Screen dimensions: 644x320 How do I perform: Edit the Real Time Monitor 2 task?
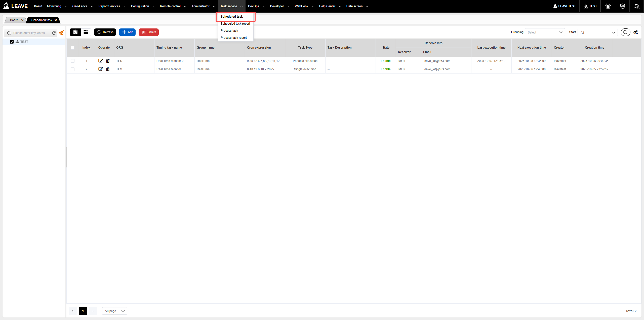coord(100,61)
